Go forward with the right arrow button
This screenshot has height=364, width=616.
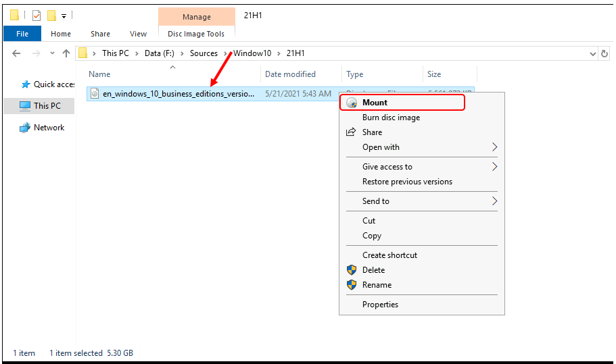(x=36, y=53)
